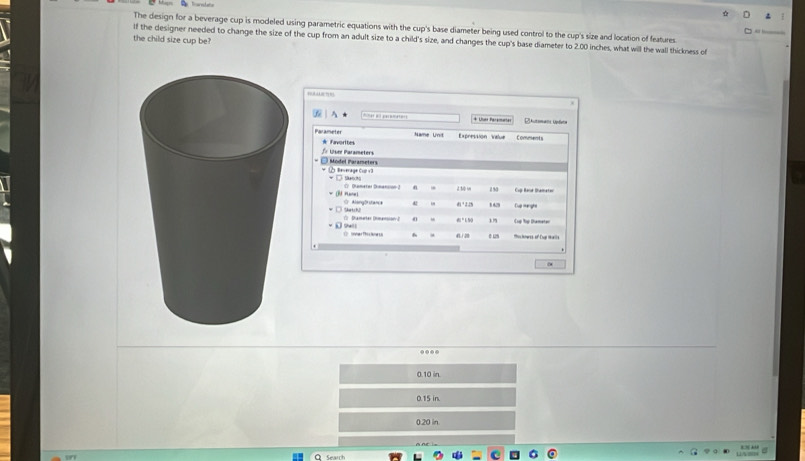The image size is (805, 461).
Task: Click the d1 * 2.25 expression cell
Action: (465, 204)
